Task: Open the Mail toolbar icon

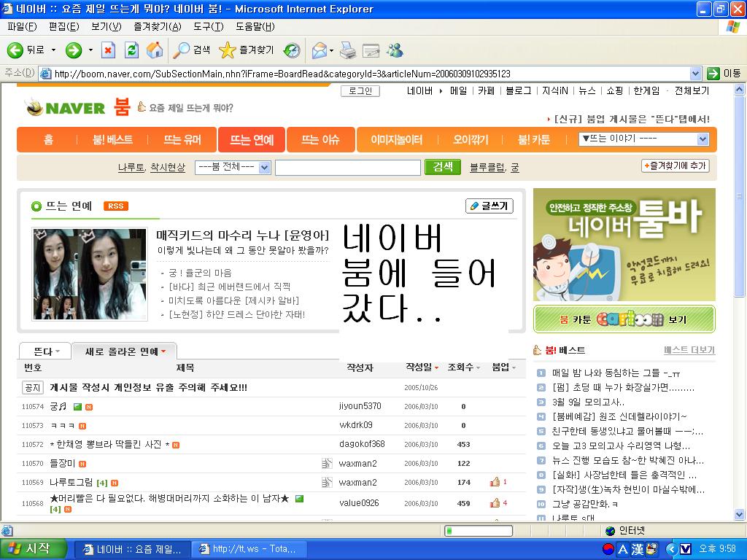Action: [x=319, y=50]
